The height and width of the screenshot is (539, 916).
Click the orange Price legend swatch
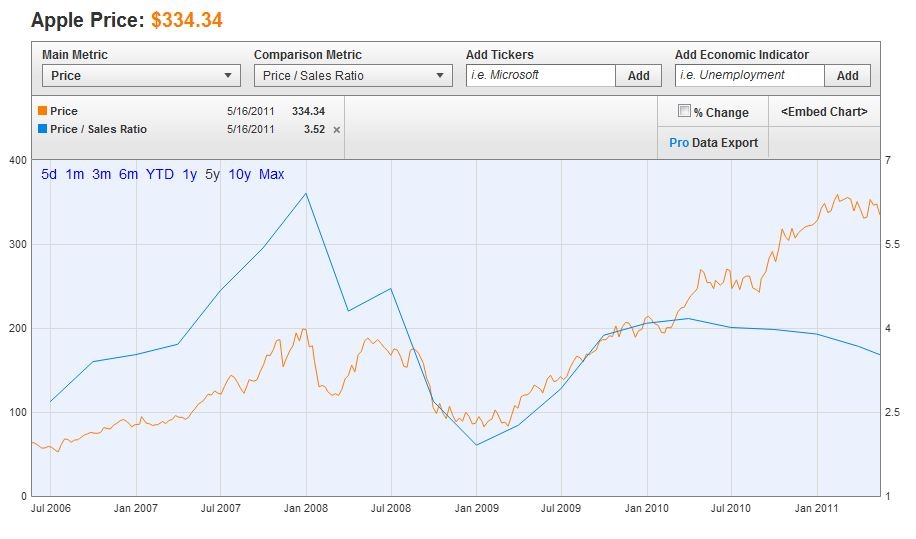[42, 110]
